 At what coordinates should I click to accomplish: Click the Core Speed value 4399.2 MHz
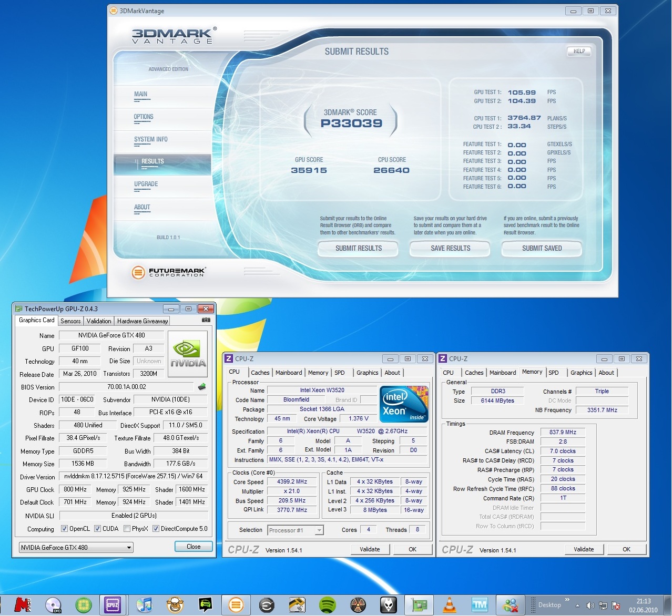tap(292, 481)
